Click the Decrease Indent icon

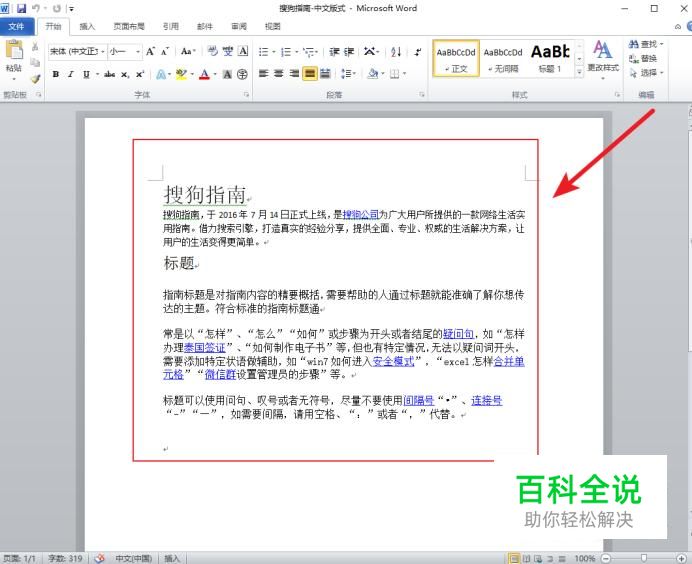point(334,52)
